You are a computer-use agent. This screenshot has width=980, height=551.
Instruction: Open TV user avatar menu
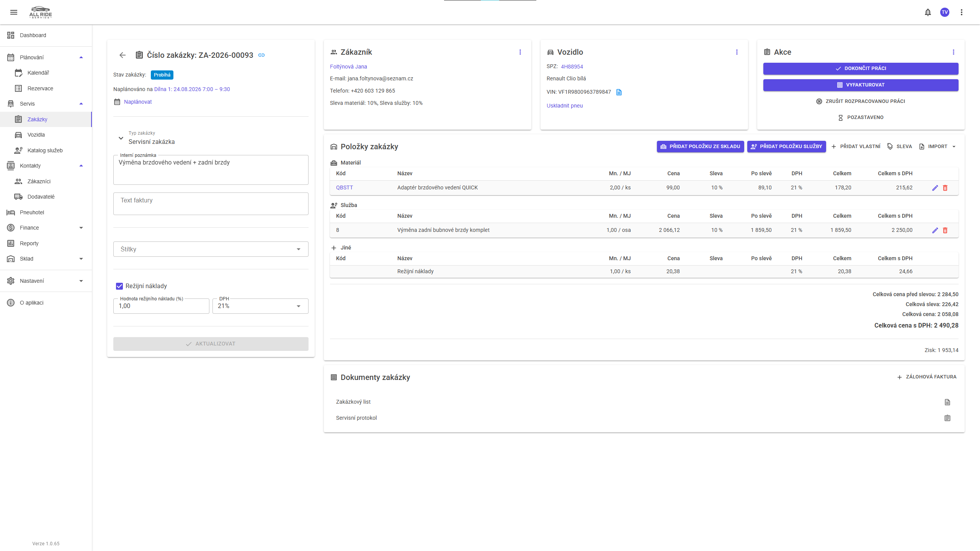(x=945, y=12)
